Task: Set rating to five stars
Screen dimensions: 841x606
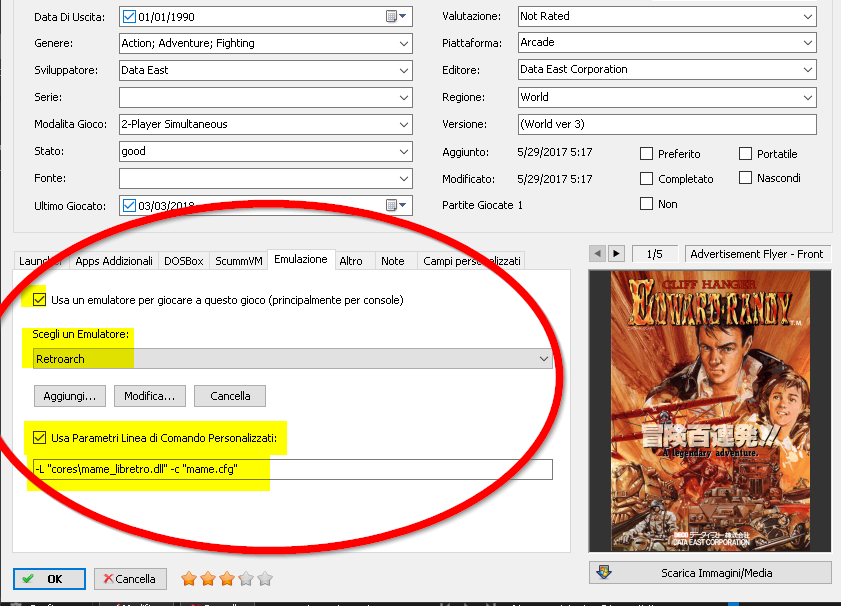Action: (265, 579)
